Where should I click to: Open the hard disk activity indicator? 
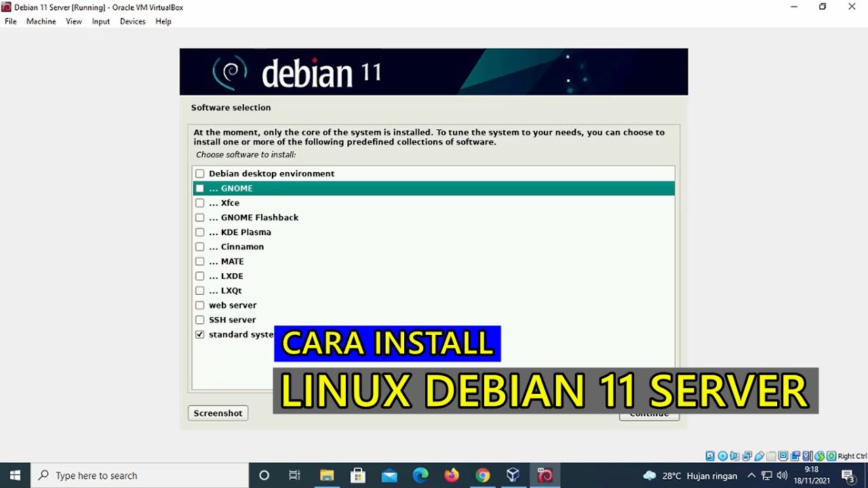pyautogui.click(x=710, y=456)
